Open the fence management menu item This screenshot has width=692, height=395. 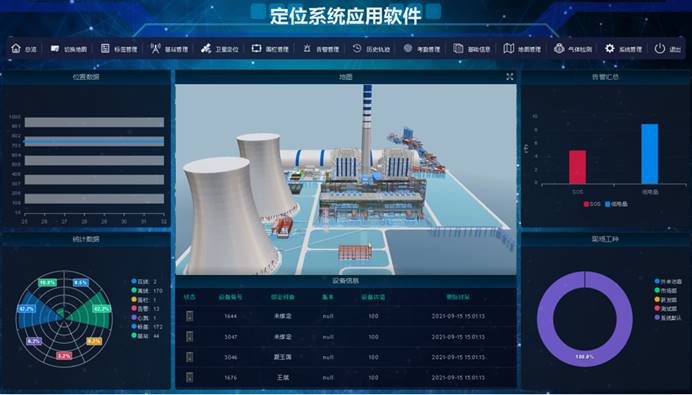(271, 49)
